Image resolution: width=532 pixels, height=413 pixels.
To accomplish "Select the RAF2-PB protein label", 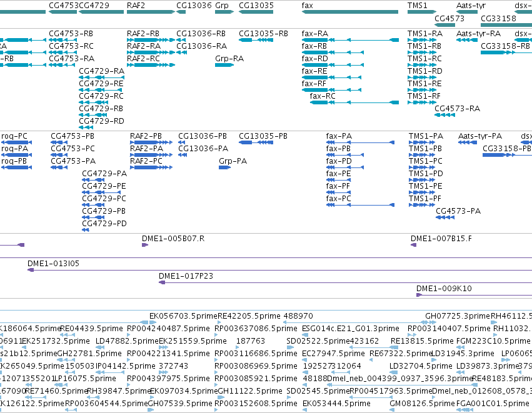I will pos(146,136).
